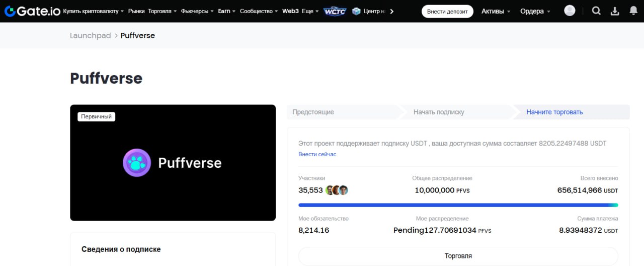
Task: Click the 10,000,000 PFVS distribution value
Action: coord(442,190)
